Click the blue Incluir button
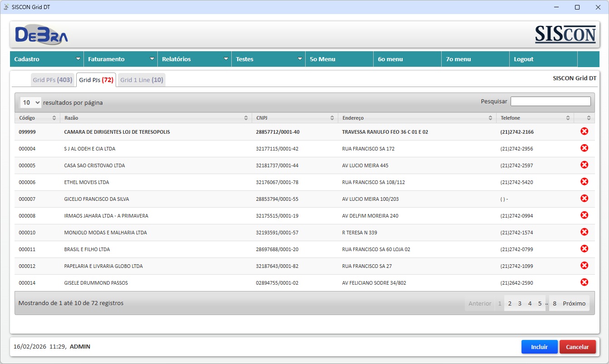 click(x=539, y=347)
